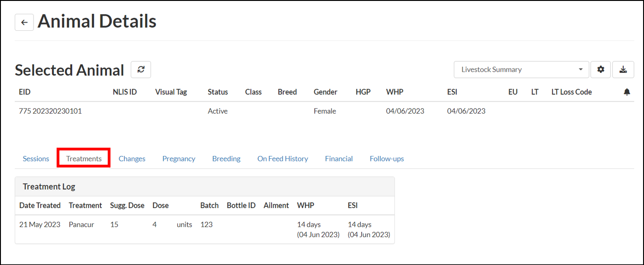The width and height of the screenshot is (644, 265).
Task: Open the Livestock Summary dropdown
Action: 521,69
